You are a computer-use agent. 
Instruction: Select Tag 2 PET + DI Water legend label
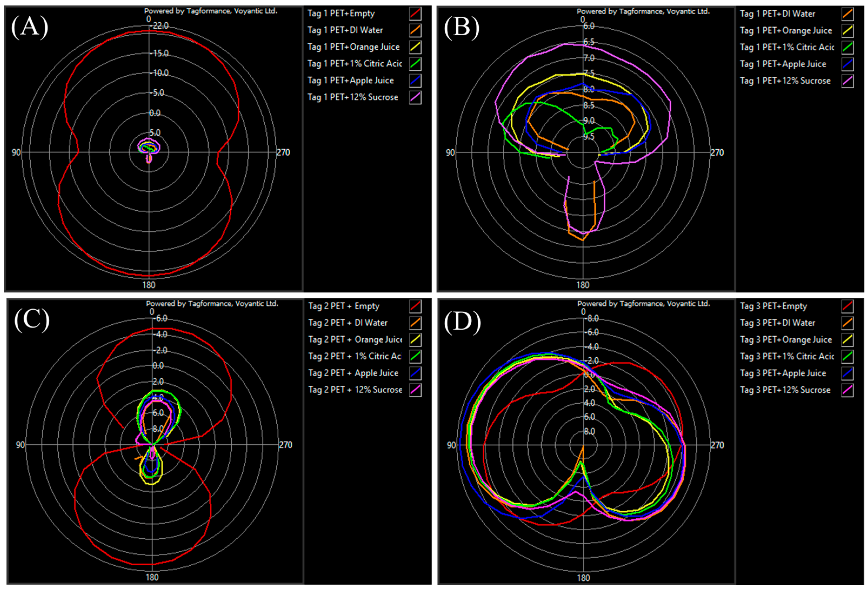(x=348, y=323)
